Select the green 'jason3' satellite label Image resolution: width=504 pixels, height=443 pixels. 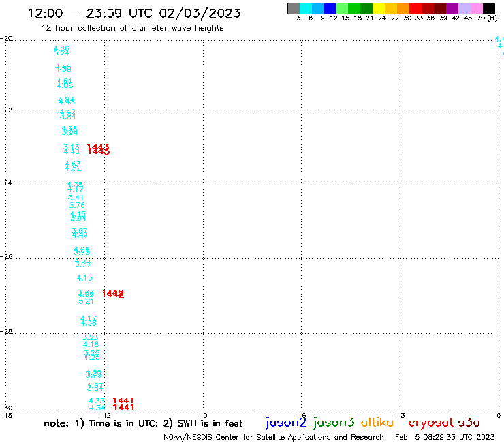(x=334, y=423)
